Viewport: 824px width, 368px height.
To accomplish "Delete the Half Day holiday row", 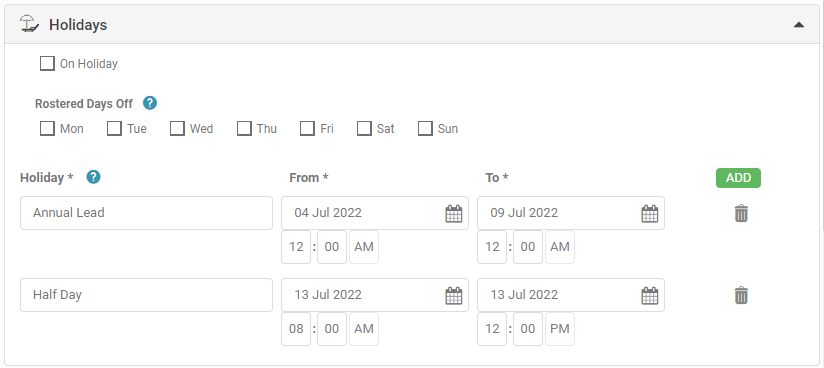I will pos(741,295).
